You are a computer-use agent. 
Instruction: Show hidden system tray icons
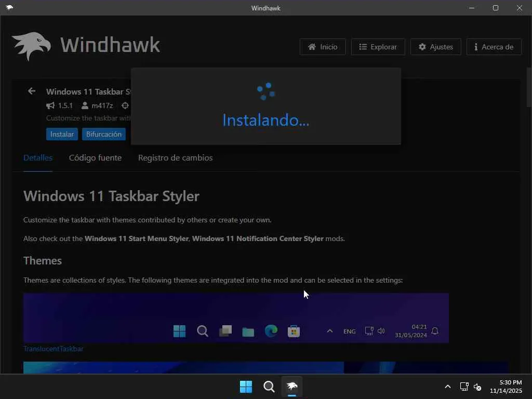[x=448, y=387]
